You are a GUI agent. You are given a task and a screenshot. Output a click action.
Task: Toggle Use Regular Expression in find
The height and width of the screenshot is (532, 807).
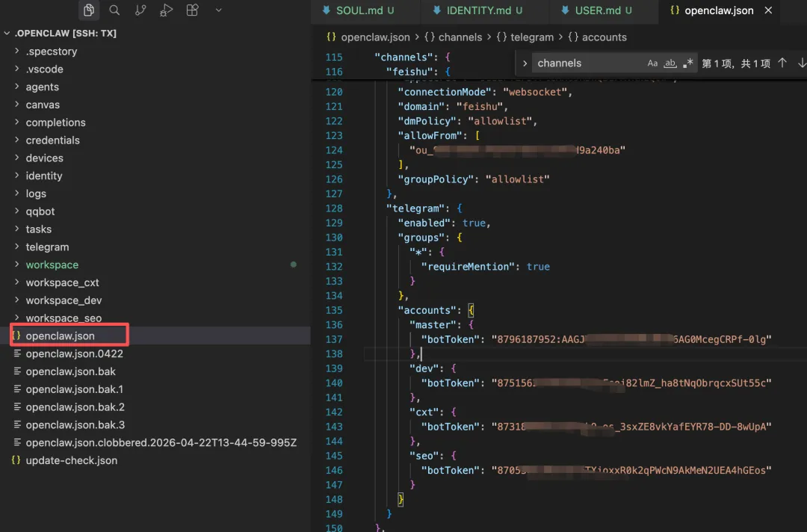(x=687, y=64)
